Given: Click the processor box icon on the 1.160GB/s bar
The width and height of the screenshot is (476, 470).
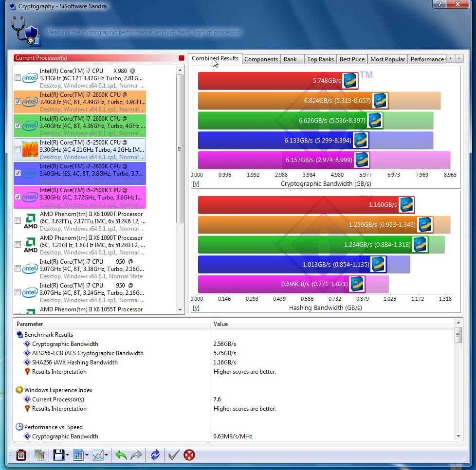Looking at the screenshot, I should pos(406,204).
